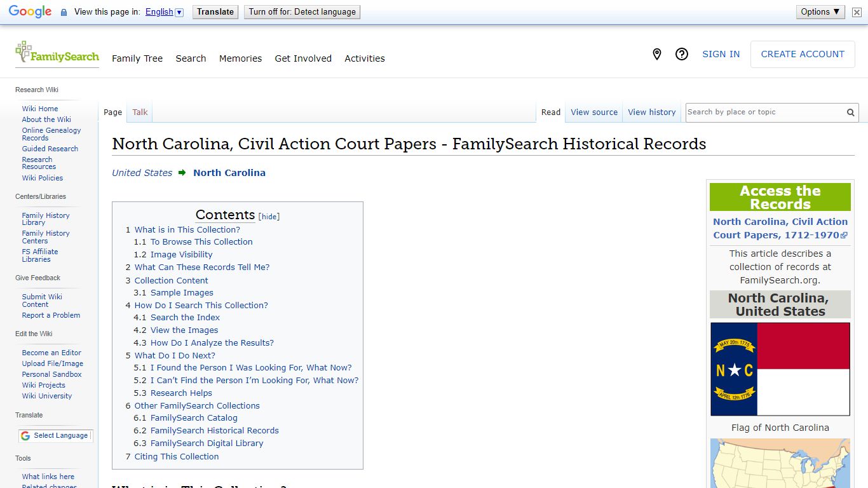
Task: Open North Carolina, Civil Action Court Papers, 1712-1970 link
Action: click(x=780, y=228)
